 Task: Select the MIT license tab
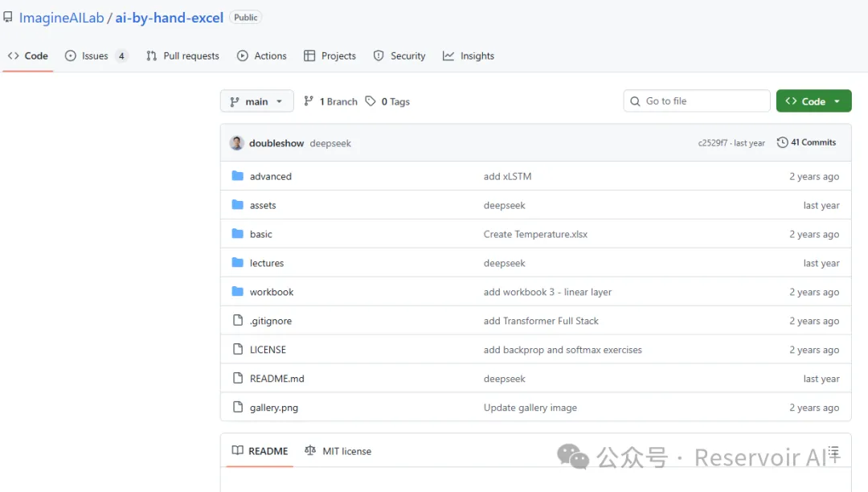tap(338, 451)
